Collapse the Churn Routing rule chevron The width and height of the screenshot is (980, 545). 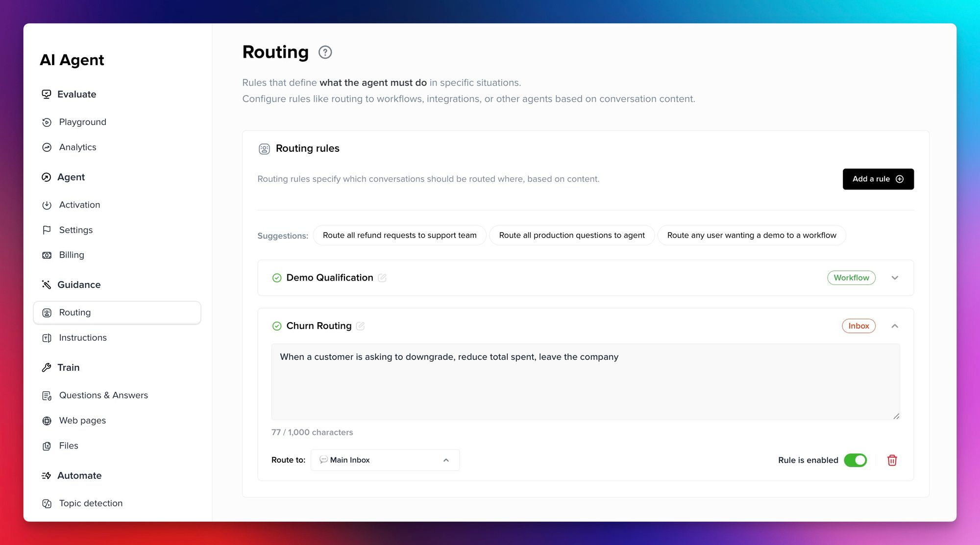[x=895, y=326]
